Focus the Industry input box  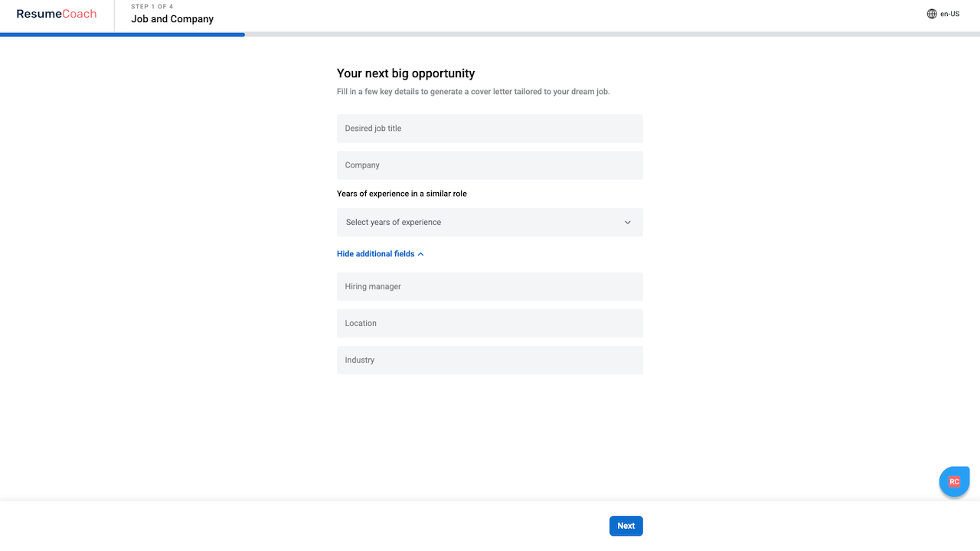click(x=489, y=360)
